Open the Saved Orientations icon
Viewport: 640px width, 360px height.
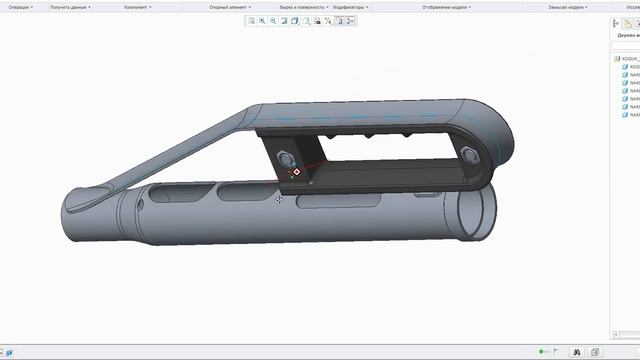[306, 21]
